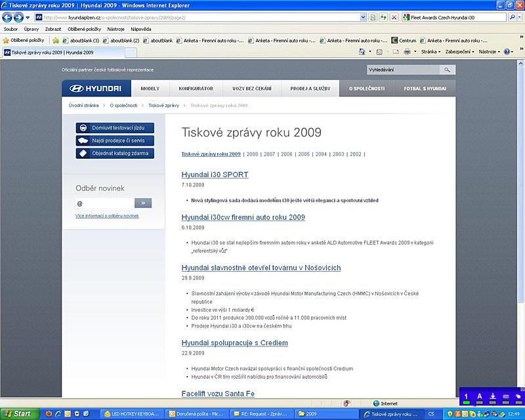Click the Vyhledávání site search field
This screenshot has width=525, height=420.
point(403,70)
